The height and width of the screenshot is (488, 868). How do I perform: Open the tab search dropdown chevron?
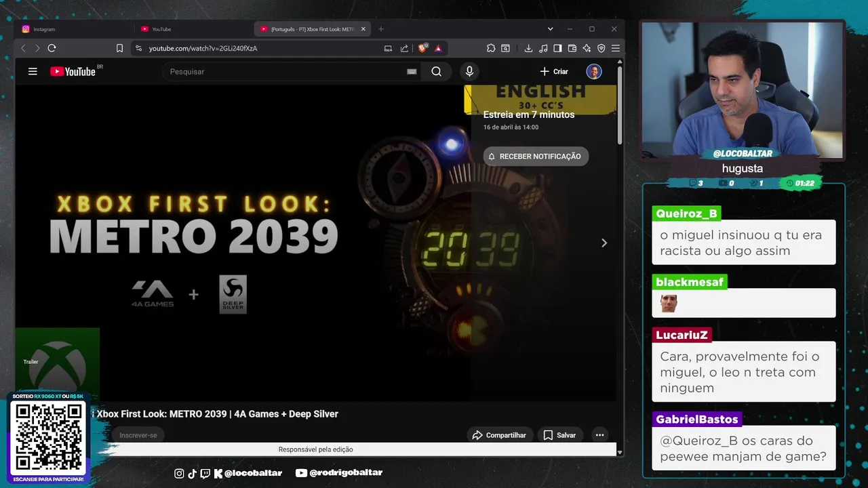click(x=550, y=29)
